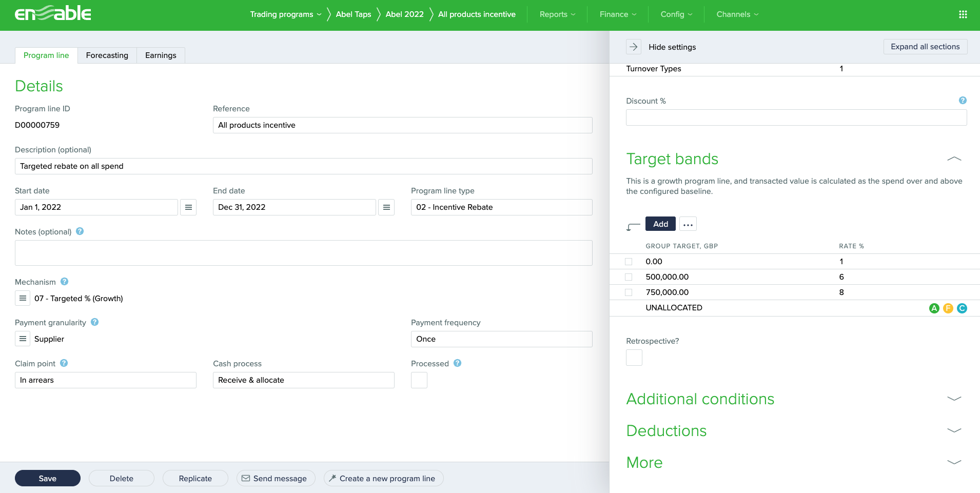Toggle the Processed checkbox
Image resolution: width=980 pixels, height=493 pixels.
(x=419, y=380)
